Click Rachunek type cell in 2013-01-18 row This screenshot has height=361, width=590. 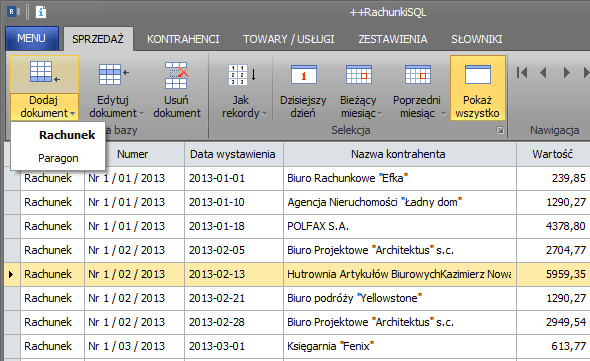[x=52, y=226]
